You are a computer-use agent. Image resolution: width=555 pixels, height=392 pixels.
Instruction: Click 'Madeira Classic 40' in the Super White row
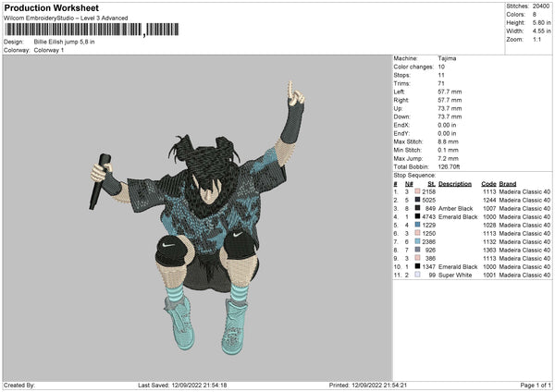click(x=524, y=275)
